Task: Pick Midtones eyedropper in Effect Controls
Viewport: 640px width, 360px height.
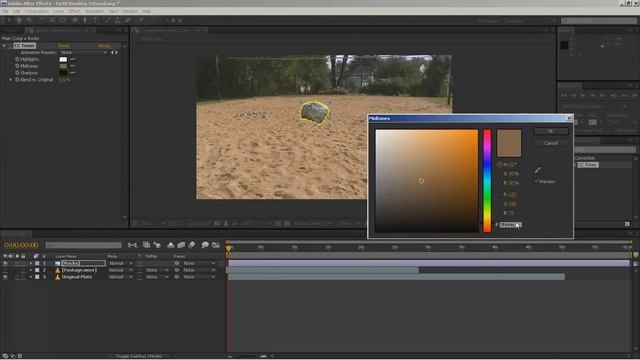Action: (x=73, y=66)
